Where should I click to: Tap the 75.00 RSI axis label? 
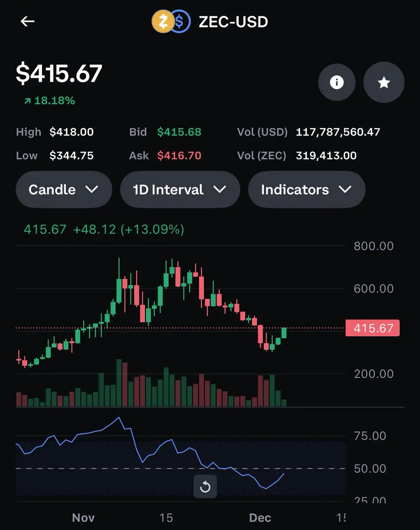coord(370,436)
